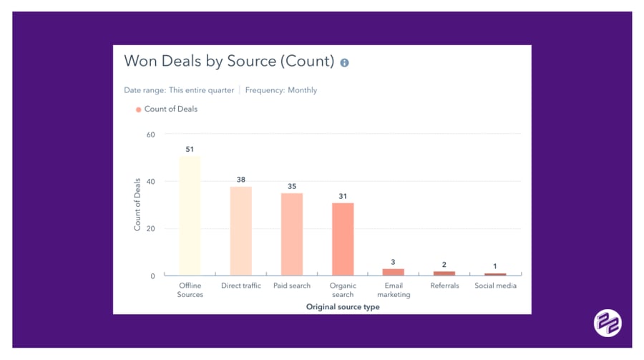This screenshot has width=644, height=360.
Task: Click the Email marketing axis label
Action: pos(394,290)
